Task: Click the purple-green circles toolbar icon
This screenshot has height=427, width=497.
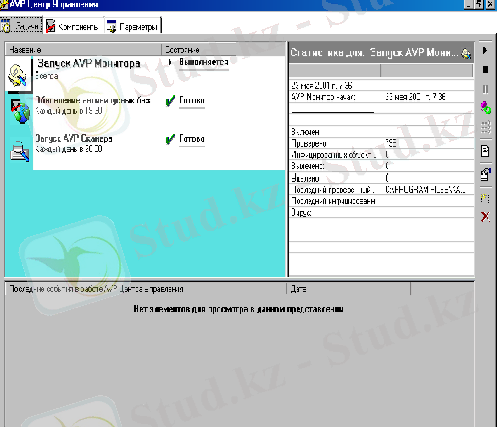Action: tap(486, 107)
